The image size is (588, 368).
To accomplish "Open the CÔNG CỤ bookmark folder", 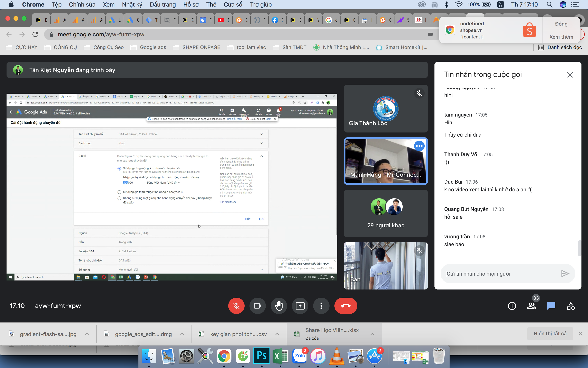I will pos(60,47).
